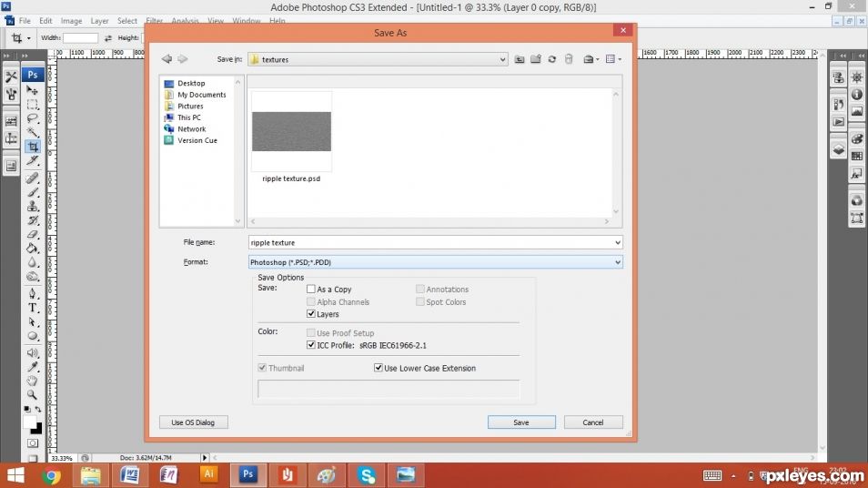Open the Layer menu
Image resolution: width=868 pixels, height=488 pixels.
(100, 21)
